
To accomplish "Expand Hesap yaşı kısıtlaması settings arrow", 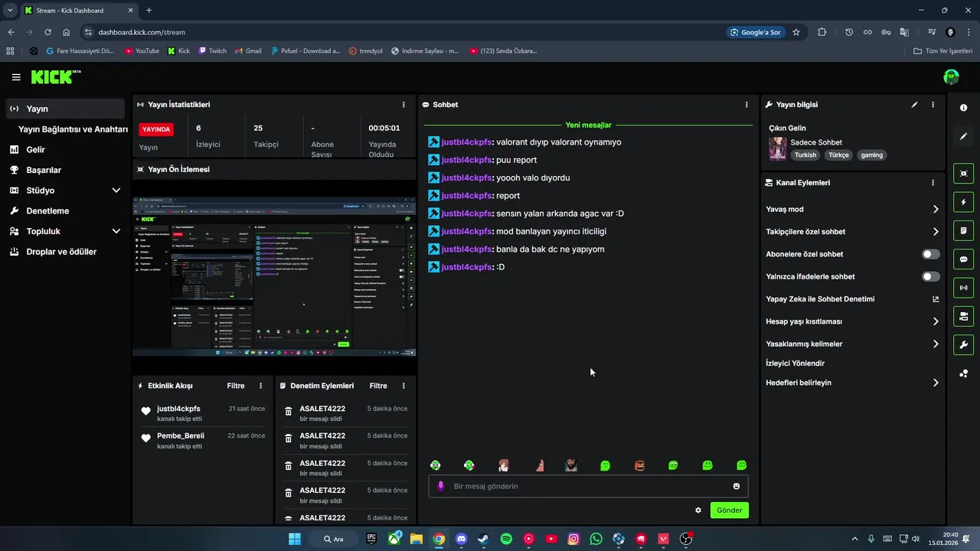I will coord(936,321).
